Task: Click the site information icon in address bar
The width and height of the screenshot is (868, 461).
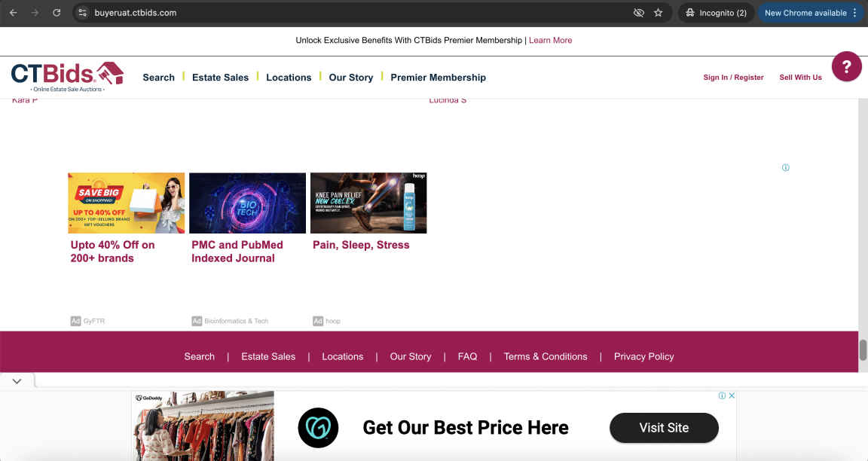Action: click(84, 13)
